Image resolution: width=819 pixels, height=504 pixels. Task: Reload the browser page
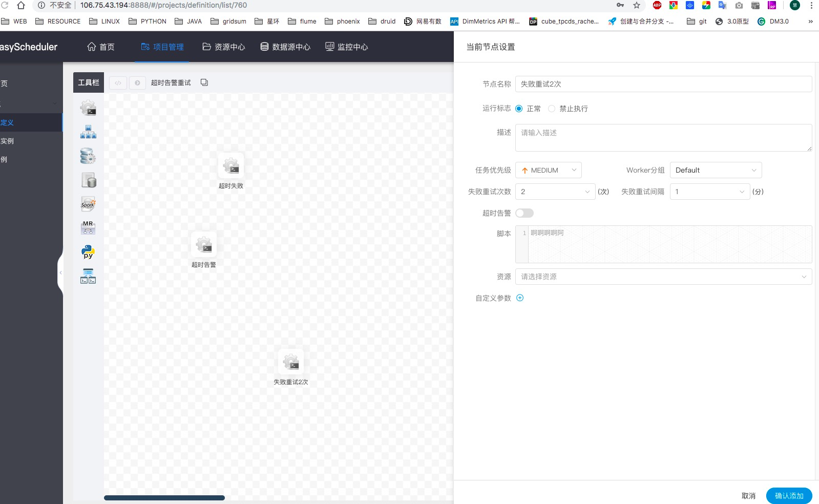5,5
